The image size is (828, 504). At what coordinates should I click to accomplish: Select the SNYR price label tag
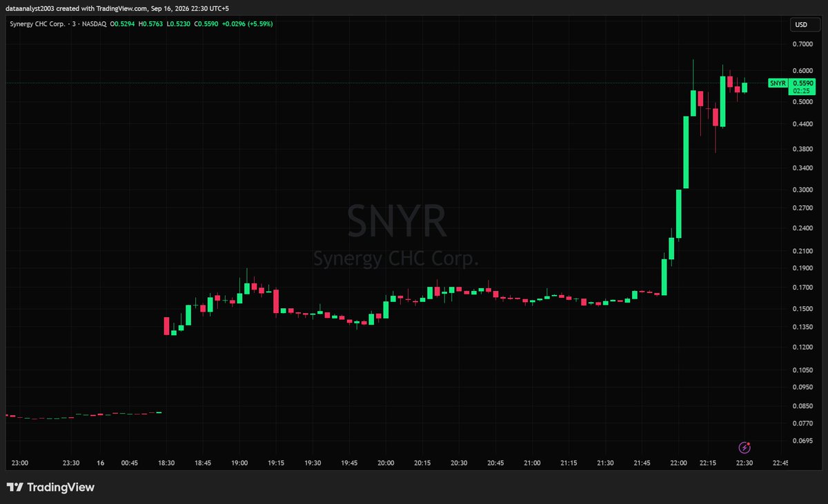778,83
